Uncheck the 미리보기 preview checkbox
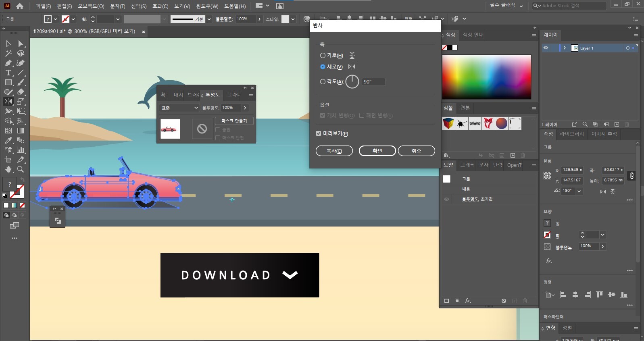This screenshot has width=644, height=341. pyautogui.click(x=319, y=133)
